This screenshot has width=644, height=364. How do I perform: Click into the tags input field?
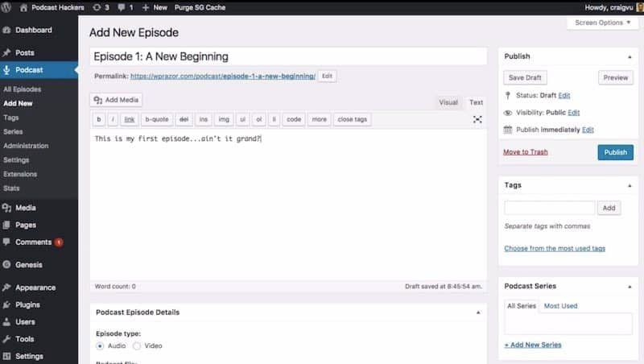[549, 208]
